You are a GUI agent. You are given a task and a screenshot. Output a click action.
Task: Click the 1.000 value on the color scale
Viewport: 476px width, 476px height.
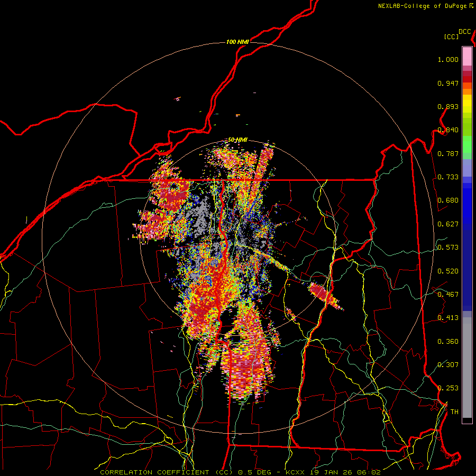[x=448, y=59]
